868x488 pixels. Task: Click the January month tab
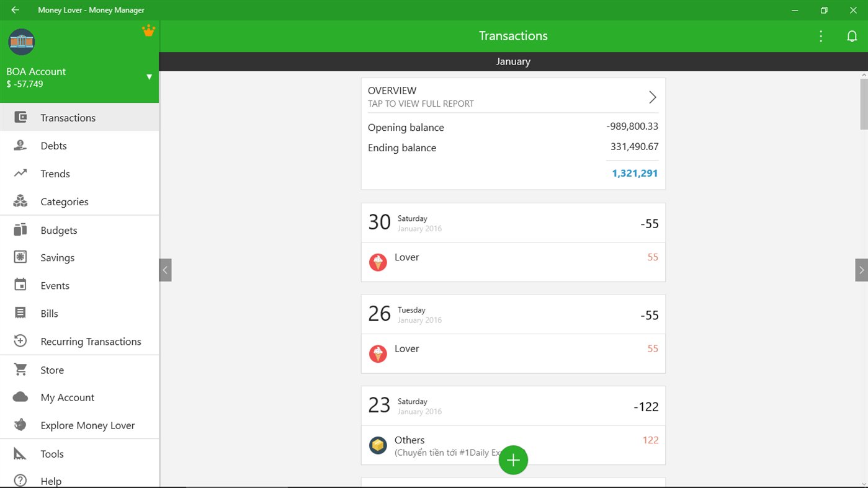(x=513, y=61)
